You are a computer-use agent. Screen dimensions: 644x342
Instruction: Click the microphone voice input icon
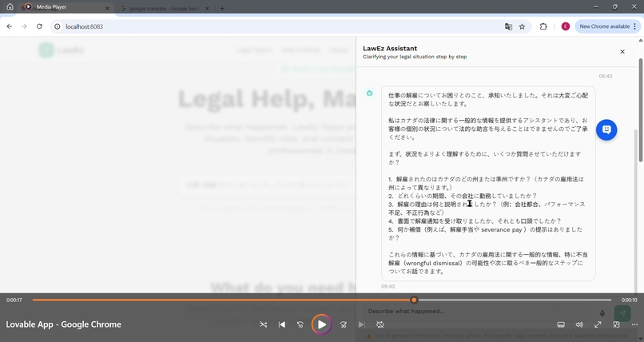point(602,313)
